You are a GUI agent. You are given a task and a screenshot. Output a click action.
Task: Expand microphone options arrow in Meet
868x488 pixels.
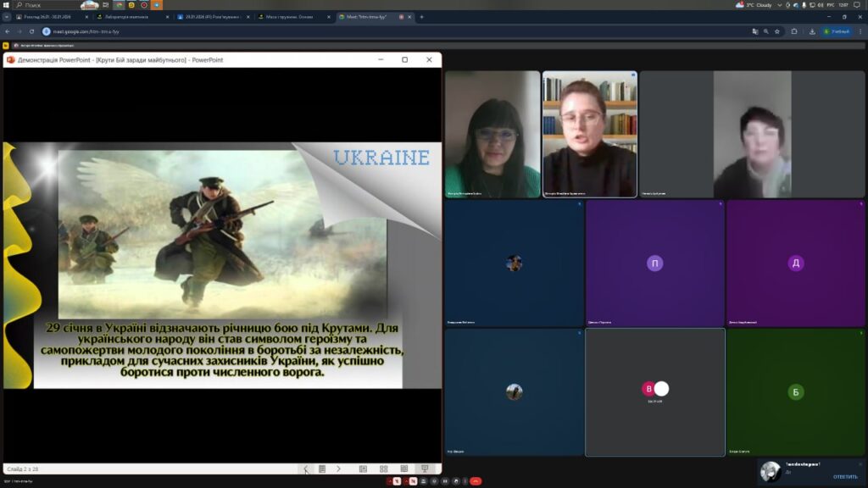click(x=389, y=481)
